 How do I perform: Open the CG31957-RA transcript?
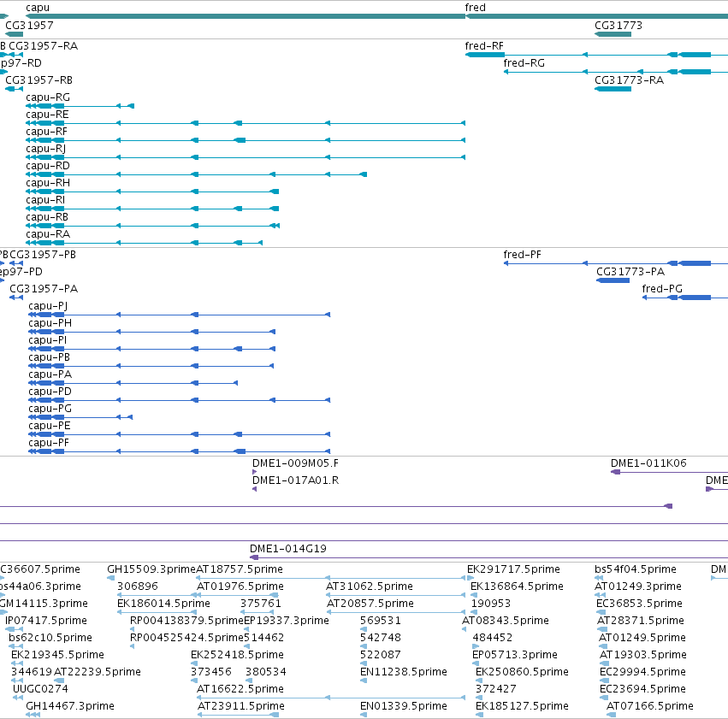[43, 46]
